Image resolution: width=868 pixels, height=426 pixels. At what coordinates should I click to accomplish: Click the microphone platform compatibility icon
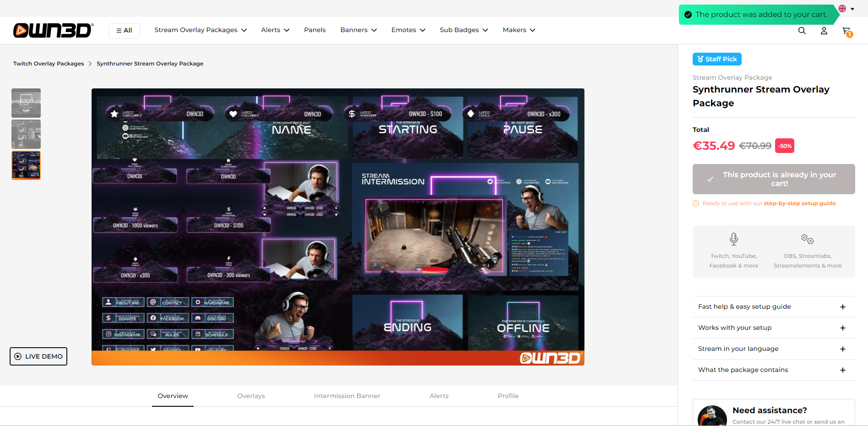click(733, 239)
